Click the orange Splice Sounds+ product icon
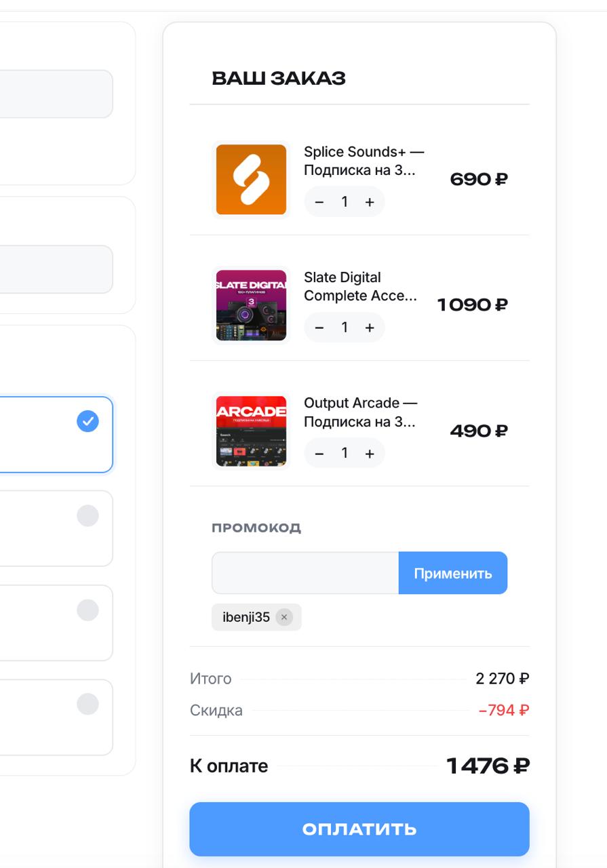 point(251,180)
